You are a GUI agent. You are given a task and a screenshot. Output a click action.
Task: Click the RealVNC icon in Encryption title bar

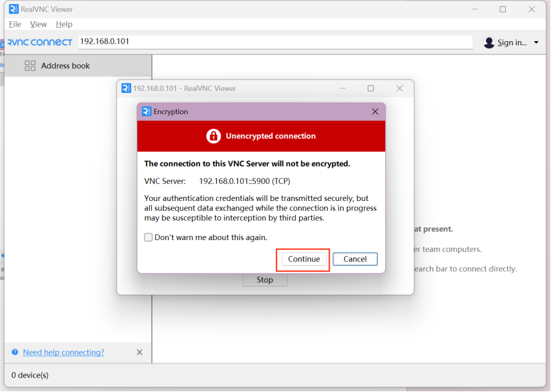147,112
